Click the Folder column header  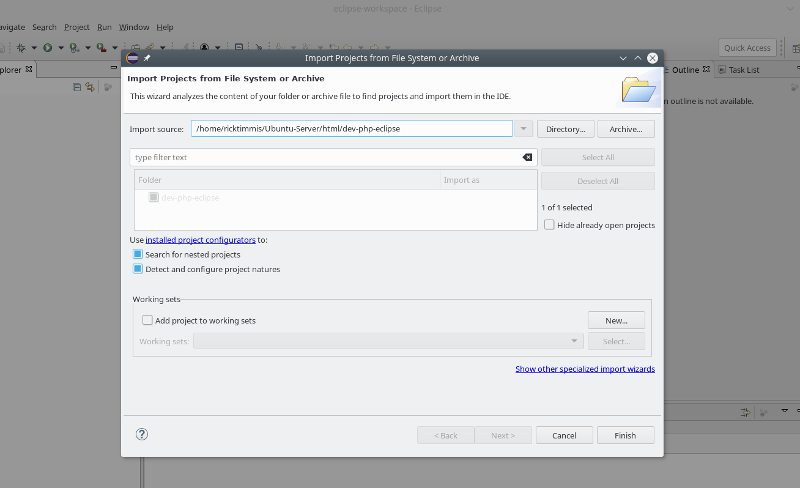tap(288, 180)
